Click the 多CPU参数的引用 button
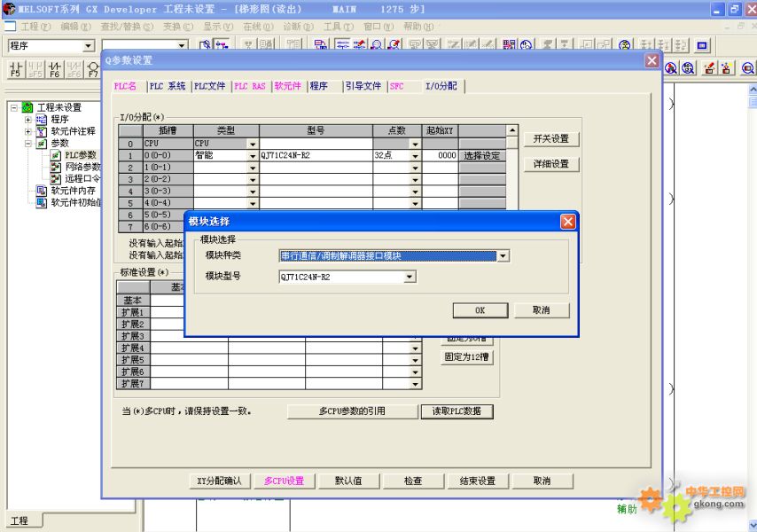This screenshot has width=757, height=532. coord(352,411)
